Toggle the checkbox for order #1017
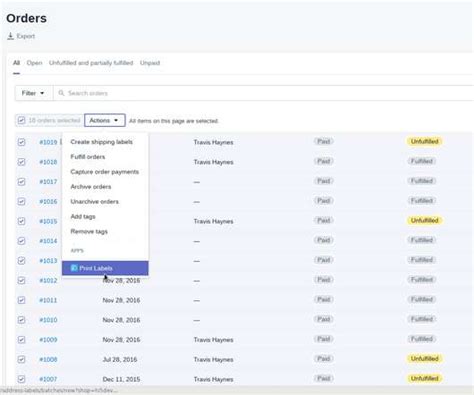474x395 pixels. 21,182
